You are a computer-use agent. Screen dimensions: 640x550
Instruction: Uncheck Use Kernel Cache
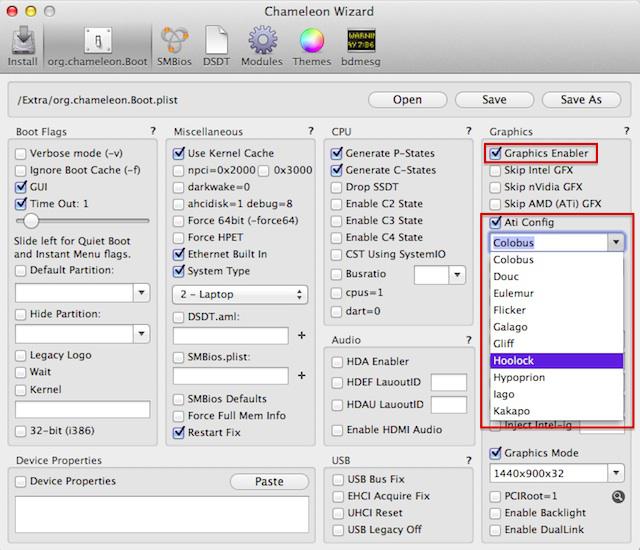click(180, 153)
